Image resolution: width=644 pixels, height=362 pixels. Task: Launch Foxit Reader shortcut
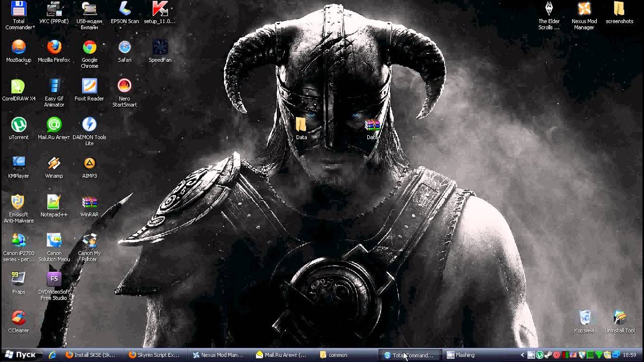pos(89,90)
